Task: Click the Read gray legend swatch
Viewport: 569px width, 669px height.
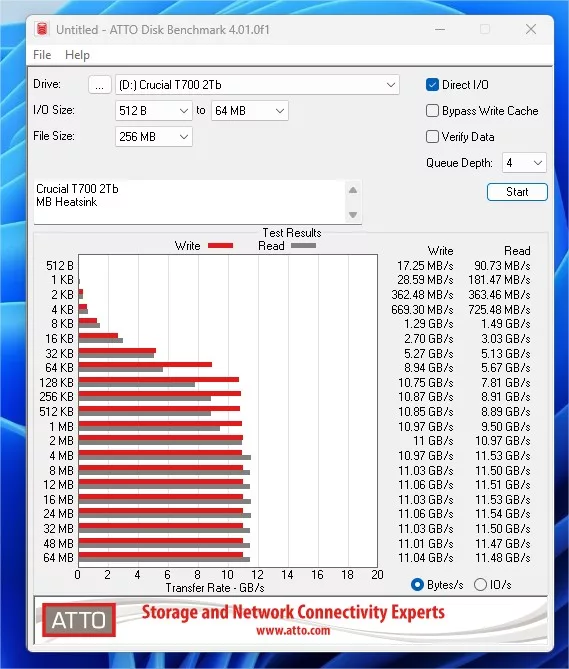Action: click(x=303, y=246)
